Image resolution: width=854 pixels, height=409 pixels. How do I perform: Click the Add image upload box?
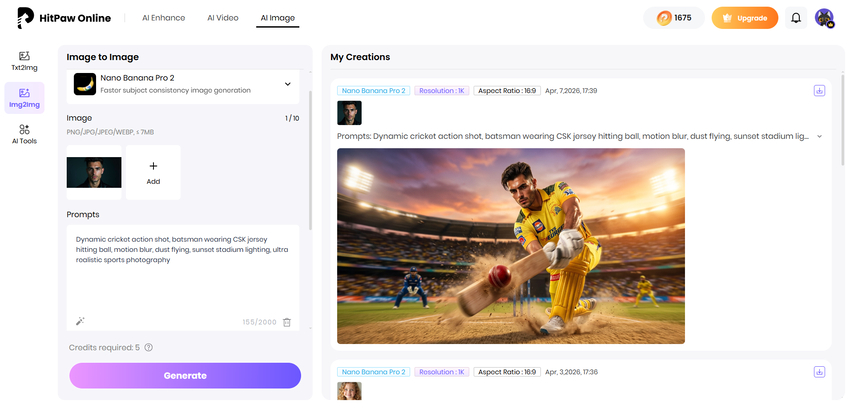[153, 172]
